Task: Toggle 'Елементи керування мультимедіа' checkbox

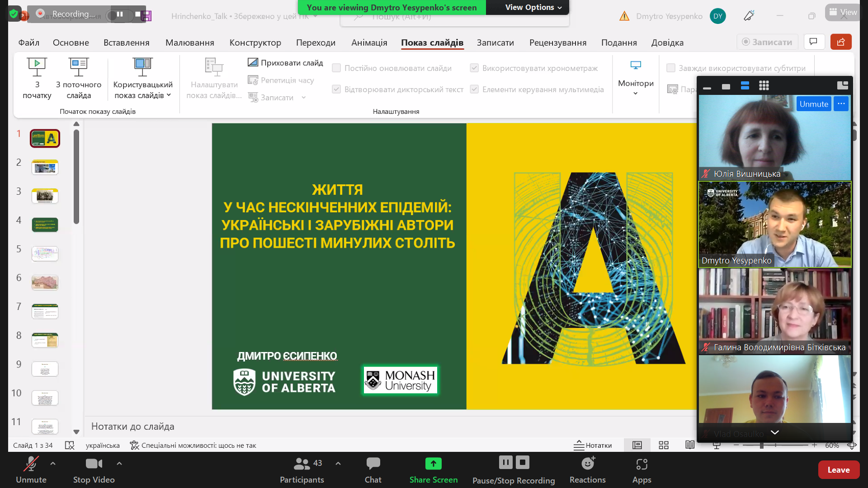Action: click(474, 89)
